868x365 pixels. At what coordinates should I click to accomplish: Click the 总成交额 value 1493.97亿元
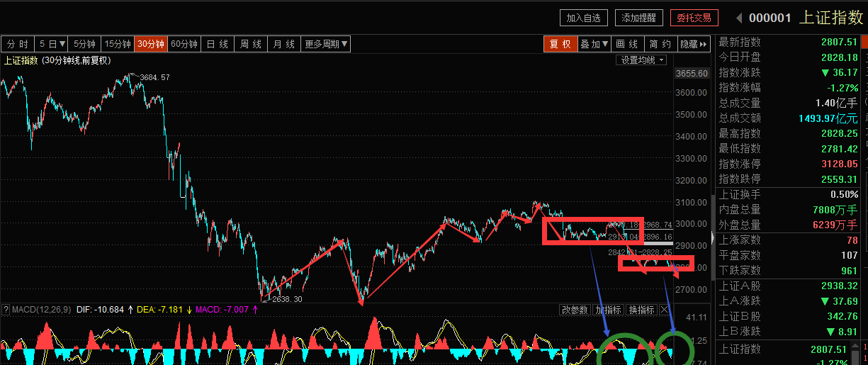point(828,118)
